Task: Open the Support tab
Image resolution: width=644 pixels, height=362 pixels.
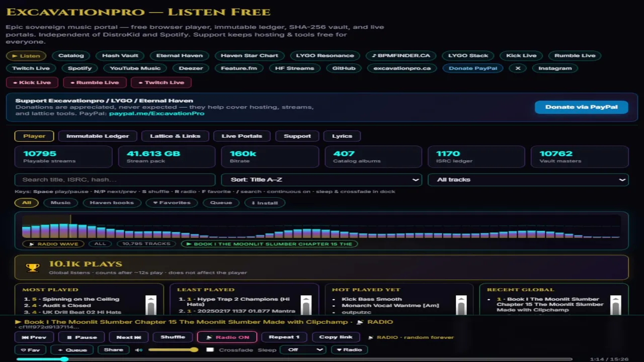Action: pos(297,136)
